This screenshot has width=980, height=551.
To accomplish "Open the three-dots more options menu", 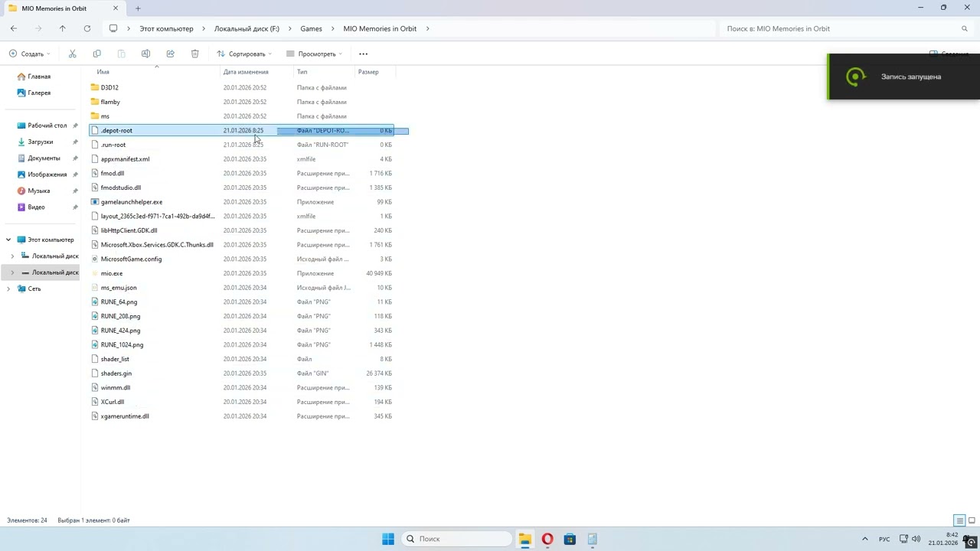I will [x=363, y=54].
